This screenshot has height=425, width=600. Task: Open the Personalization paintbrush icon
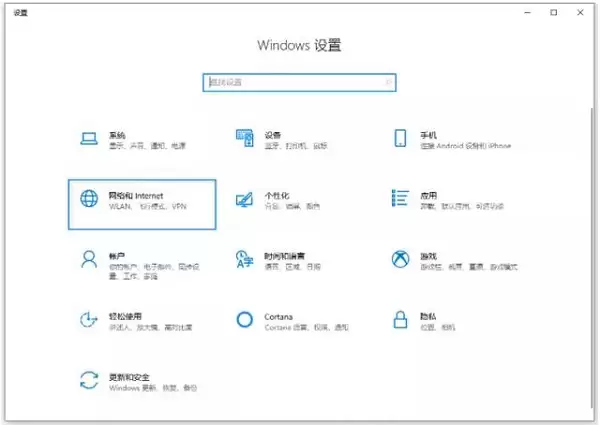point(244,199)
